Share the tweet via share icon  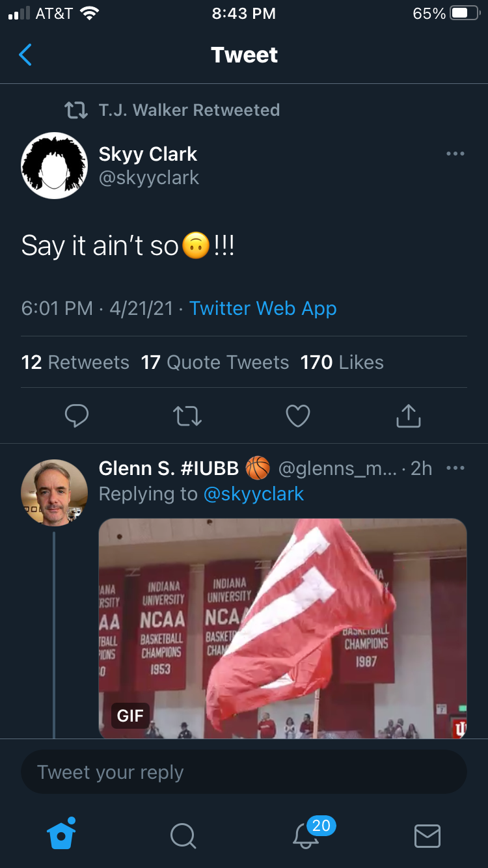(x=409, y=416)
